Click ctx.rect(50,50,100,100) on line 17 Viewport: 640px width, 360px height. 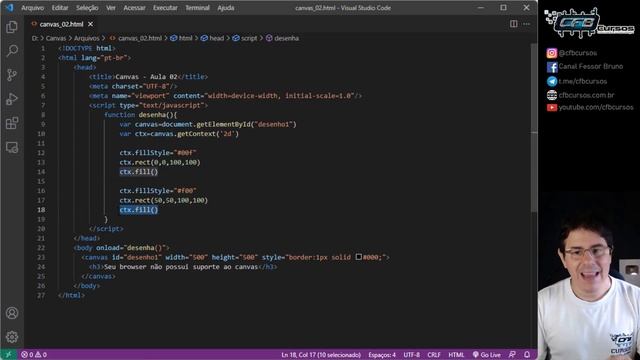point(164,200)
